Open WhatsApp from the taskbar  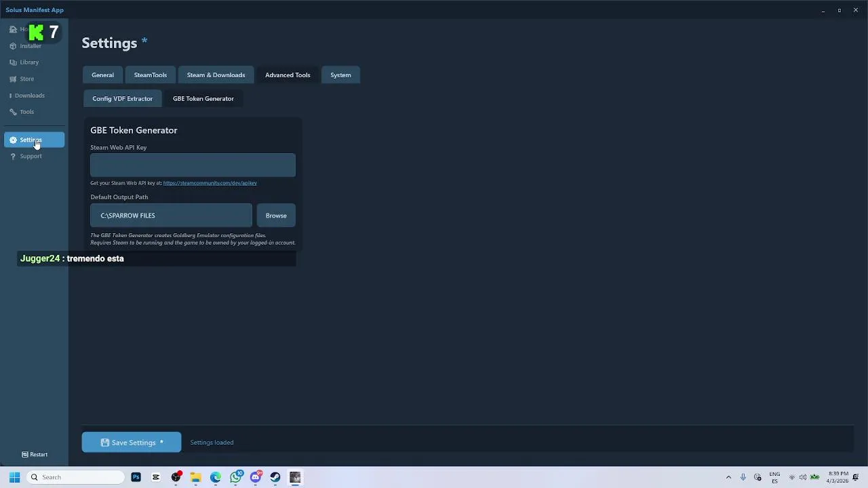pyautogui.click(x=236, y=477)
